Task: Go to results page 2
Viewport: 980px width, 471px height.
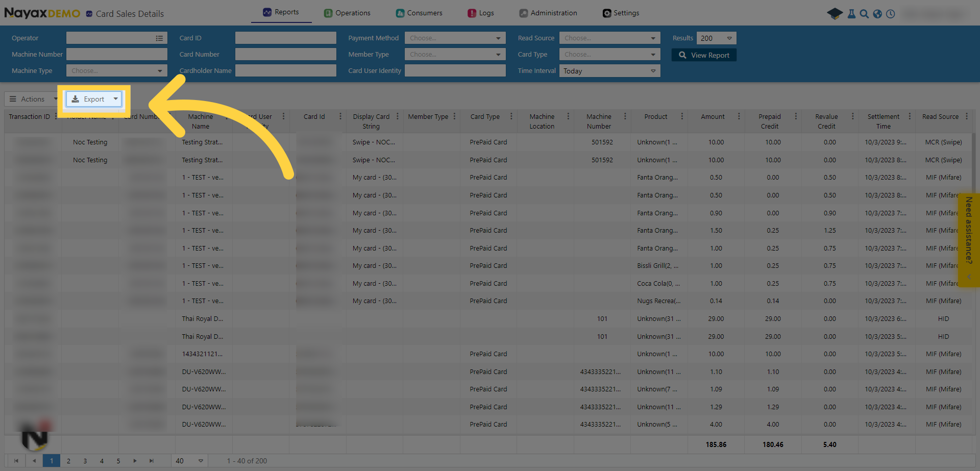Action: point(68,461)
